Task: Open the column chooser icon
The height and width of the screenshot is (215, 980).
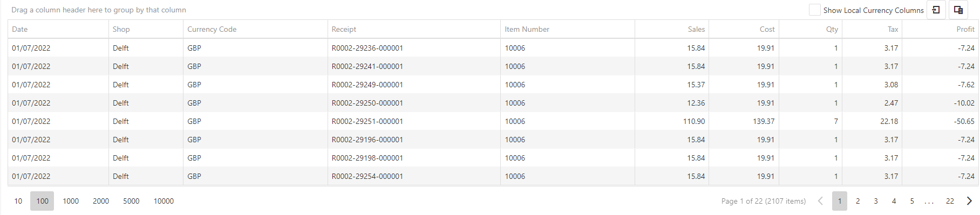Action: [958, 10]
